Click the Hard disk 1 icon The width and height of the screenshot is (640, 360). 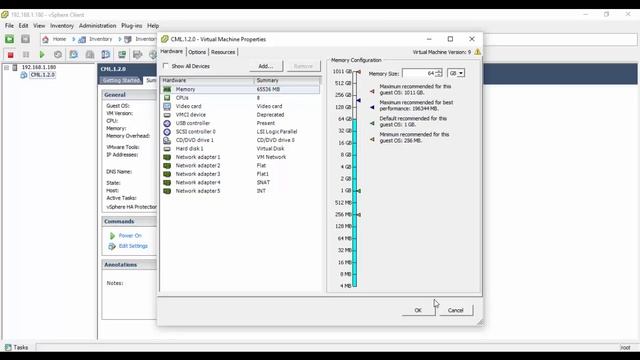[167, 149]
